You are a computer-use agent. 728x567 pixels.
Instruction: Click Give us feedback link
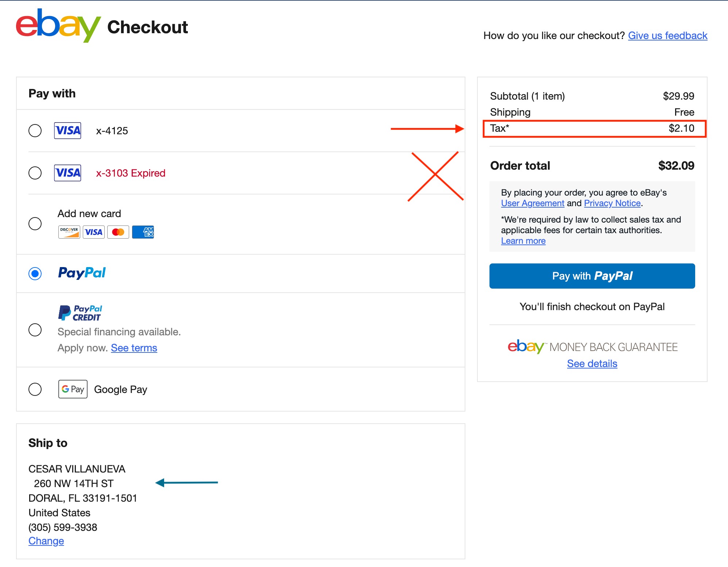click(667, 35)
